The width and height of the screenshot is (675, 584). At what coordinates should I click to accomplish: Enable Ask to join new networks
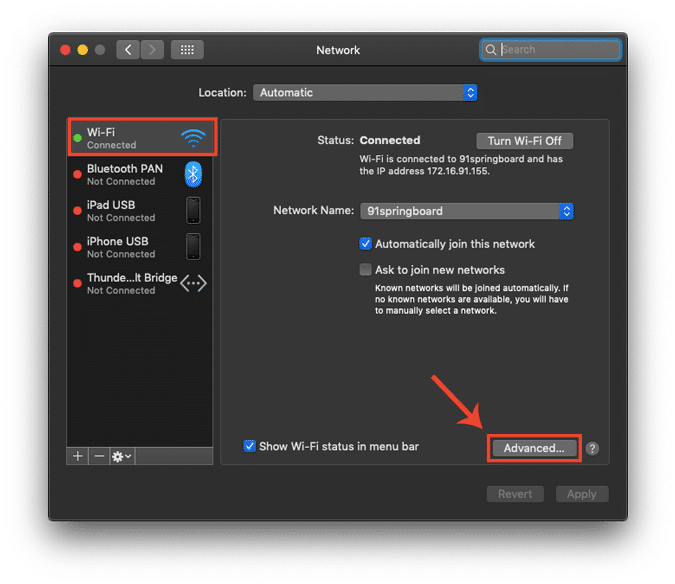click(365, 270)
